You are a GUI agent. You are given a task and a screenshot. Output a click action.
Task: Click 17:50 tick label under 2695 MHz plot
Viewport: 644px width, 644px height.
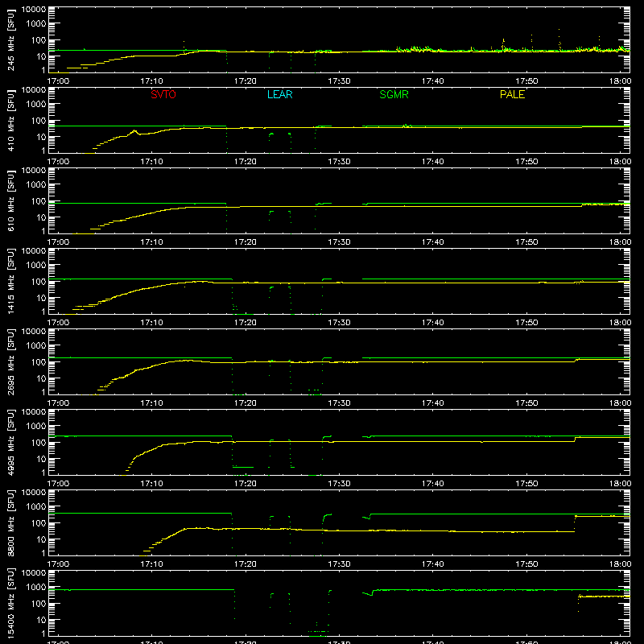click(x=526, y=403)
